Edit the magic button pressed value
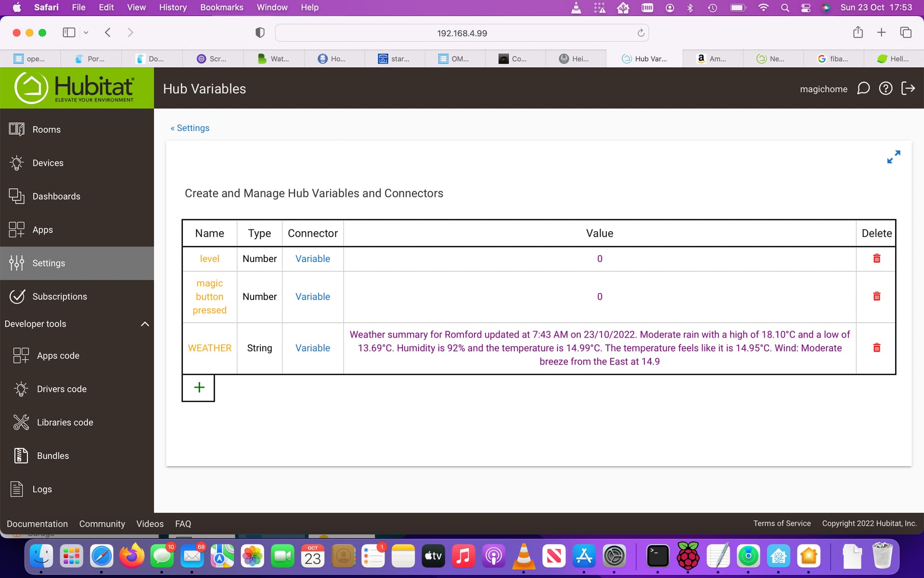The image size is (924, 578). pyautogui.click(x=599, y=297)
